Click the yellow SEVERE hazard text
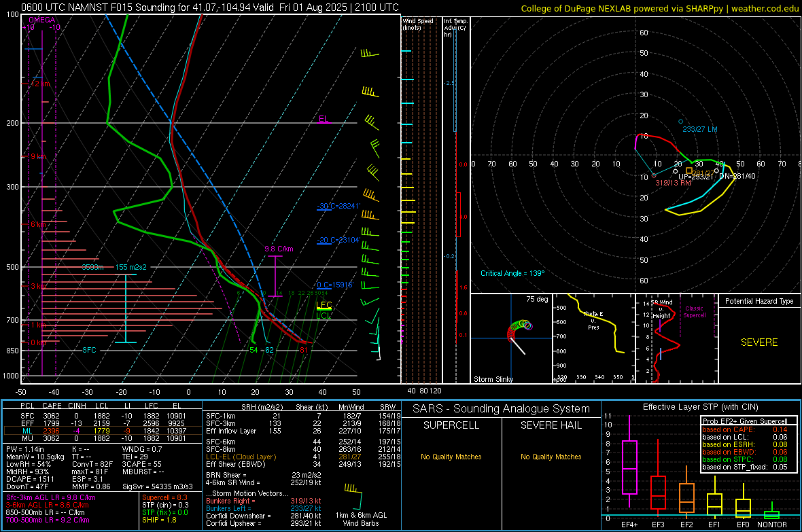 [x=759, y=342]
